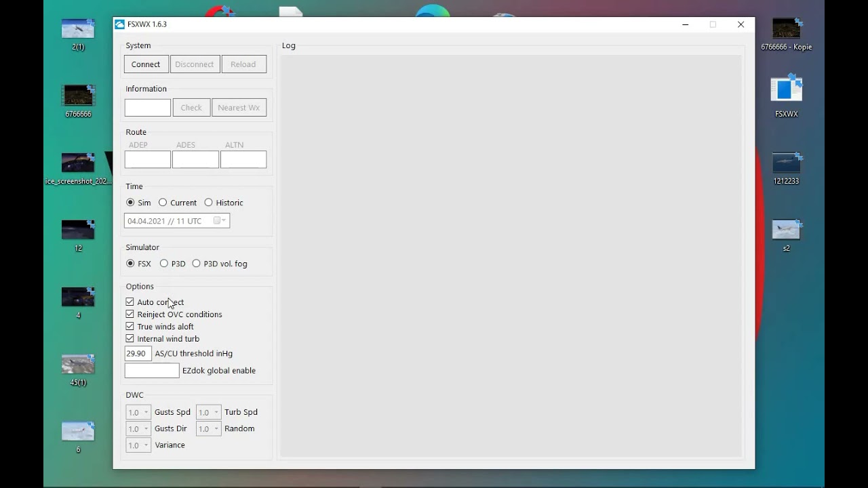Select the Sim time option
The image size is (868, 488).
[x=138, y=203]
